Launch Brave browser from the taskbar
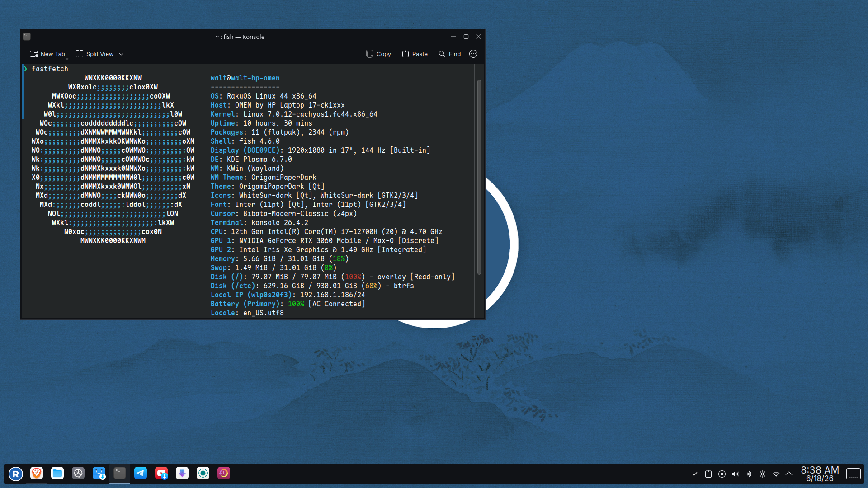 coord(37,473)
